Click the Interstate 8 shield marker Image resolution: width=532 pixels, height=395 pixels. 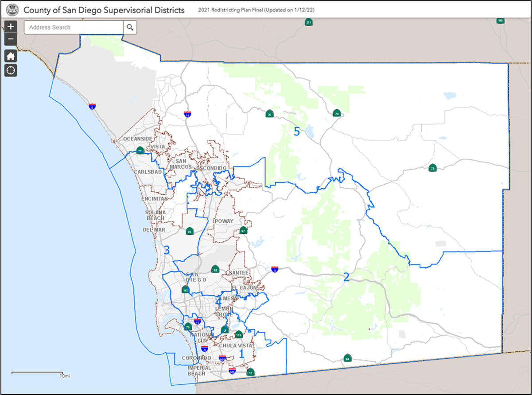tap(275, 269)
